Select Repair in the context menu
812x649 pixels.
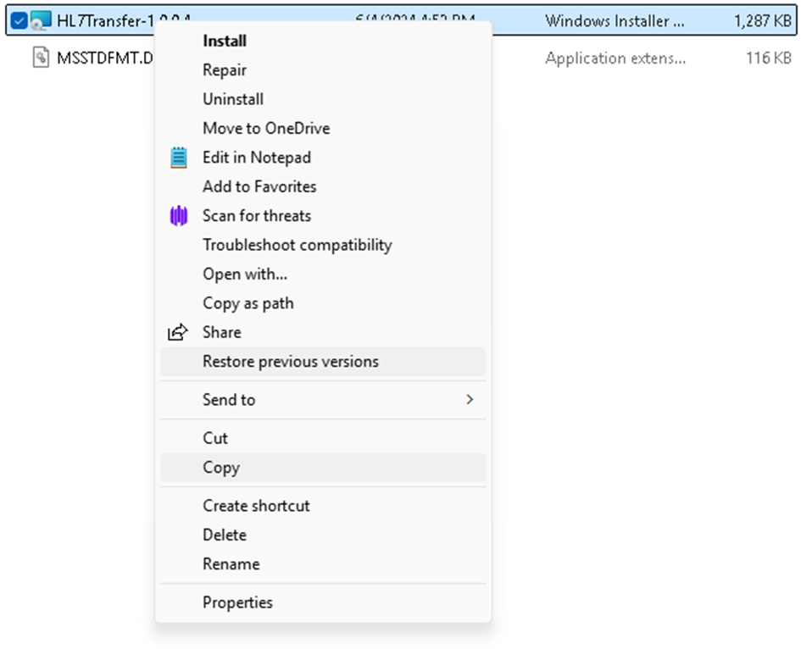pyautogui.click(x=225, y=70)
